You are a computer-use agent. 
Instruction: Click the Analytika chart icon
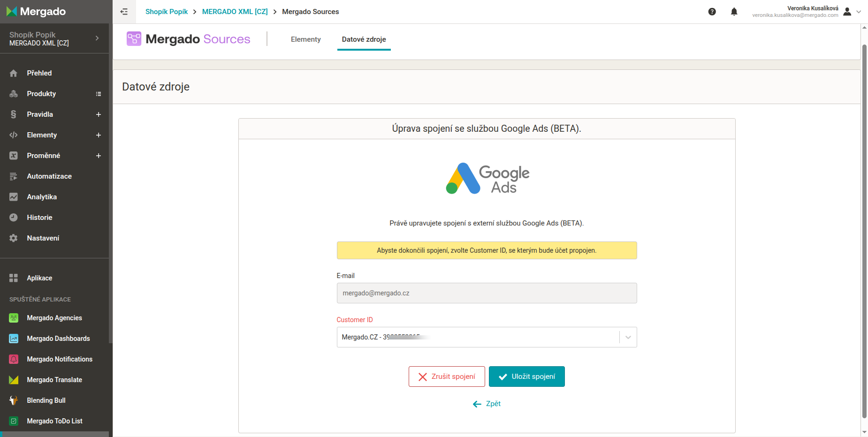(x=14, y=197)
